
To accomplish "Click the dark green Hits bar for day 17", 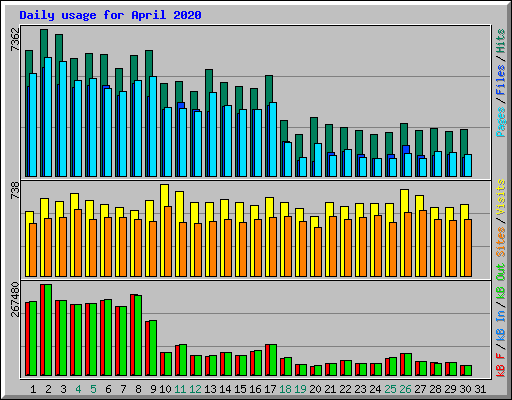I will [269, 89].
